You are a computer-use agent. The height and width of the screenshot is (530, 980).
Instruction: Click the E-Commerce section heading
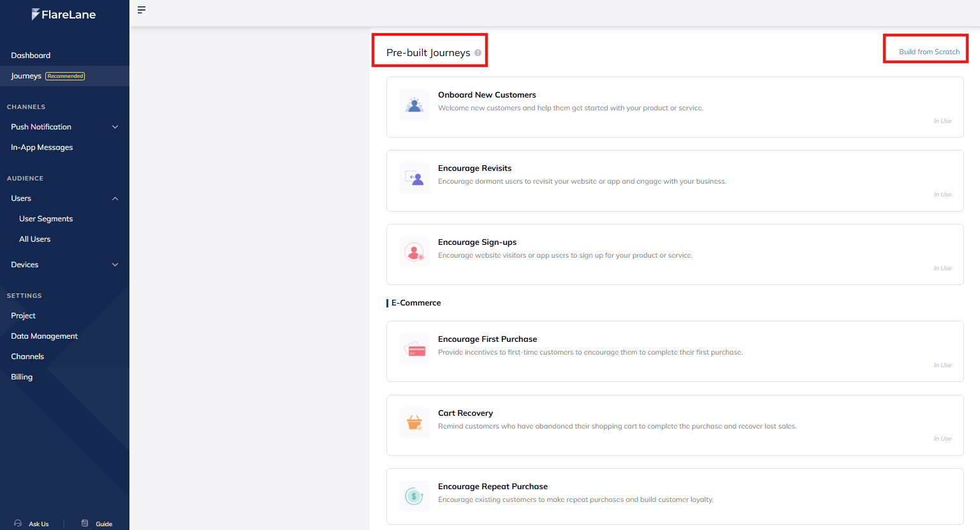(416, 303)
